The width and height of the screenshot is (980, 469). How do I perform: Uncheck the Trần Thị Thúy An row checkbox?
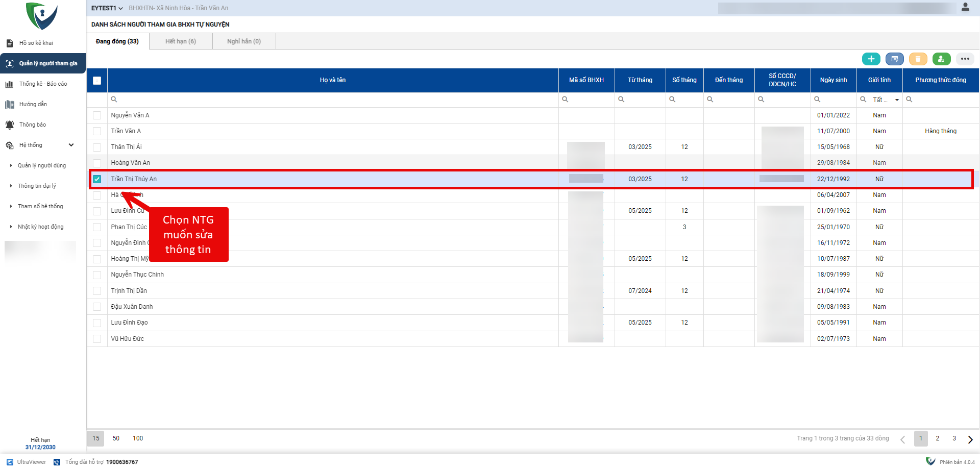tap(97, 179)
